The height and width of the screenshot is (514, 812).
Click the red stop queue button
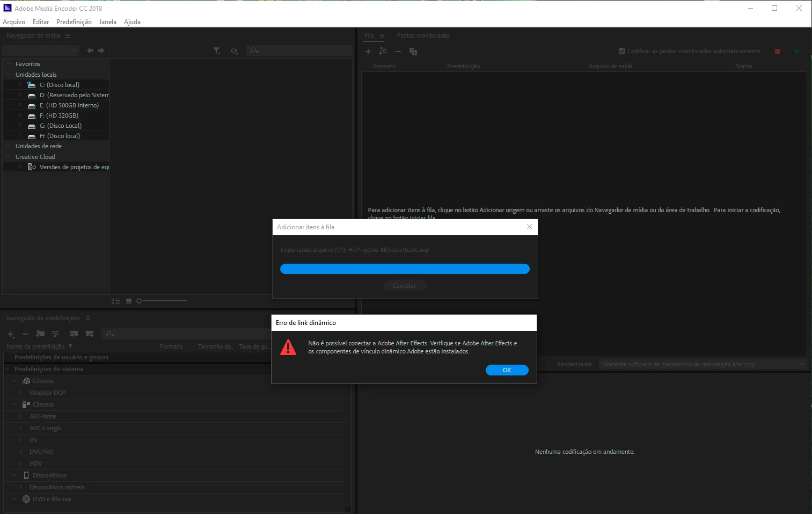[x=777, y=51]
